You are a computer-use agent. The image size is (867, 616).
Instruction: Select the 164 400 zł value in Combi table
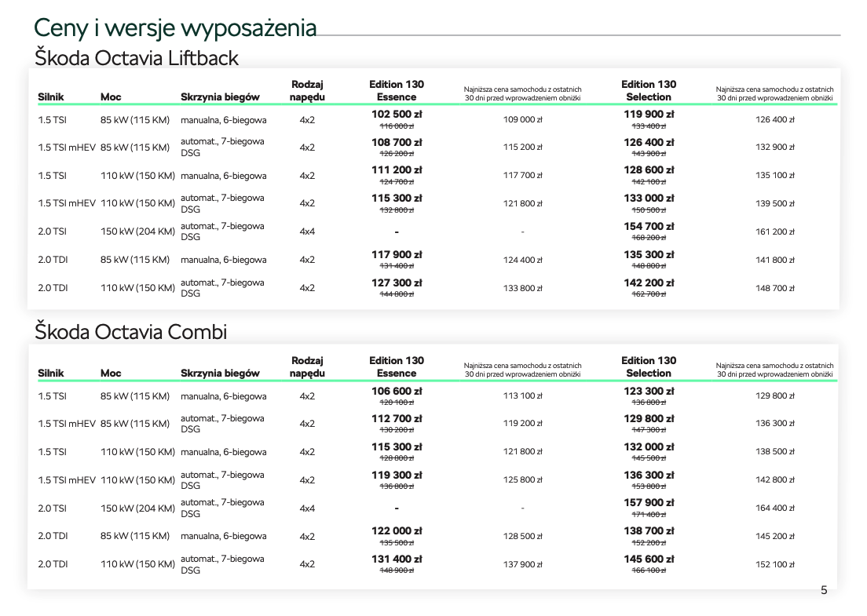pyautogui.click(x=774, y=508)
